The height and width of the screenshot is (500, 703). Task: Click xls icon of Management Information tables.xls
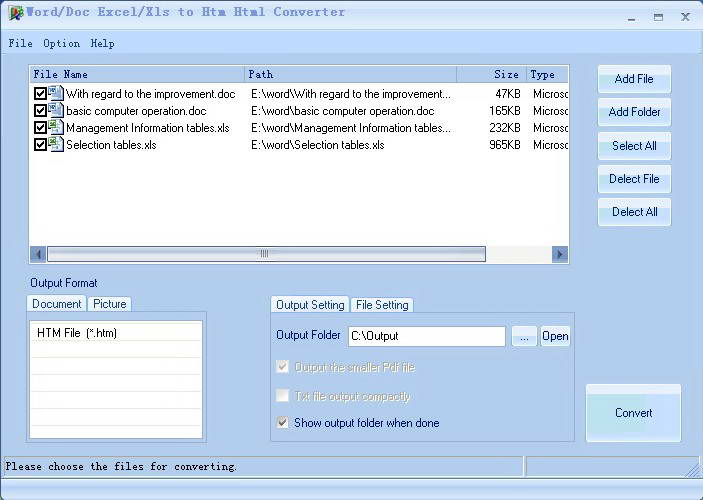pos(56,127)
